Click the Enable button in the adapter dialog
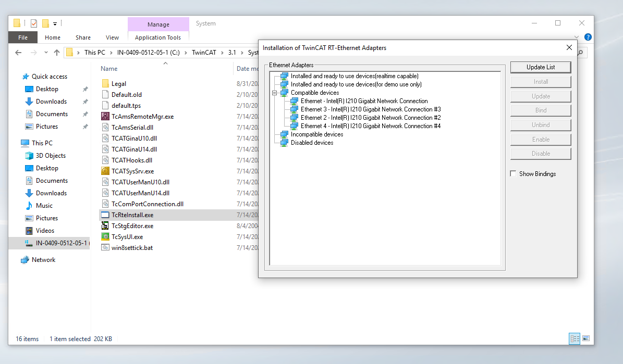 (x=540, y=140)
